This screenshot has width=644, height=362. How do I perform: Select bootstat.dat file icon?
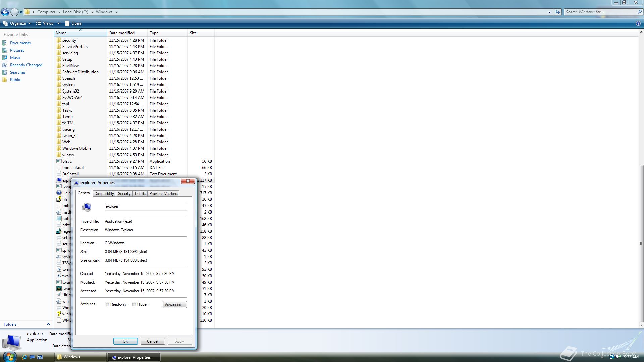click(59, 168)
